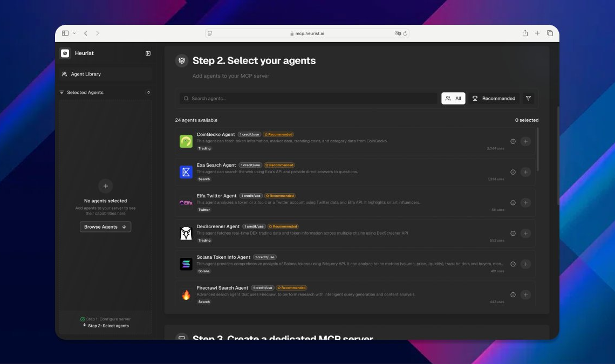This screenshot has width=615, height=364.
Task: Add the Firecrawl Search Agent
Action: tap(526, 295)
